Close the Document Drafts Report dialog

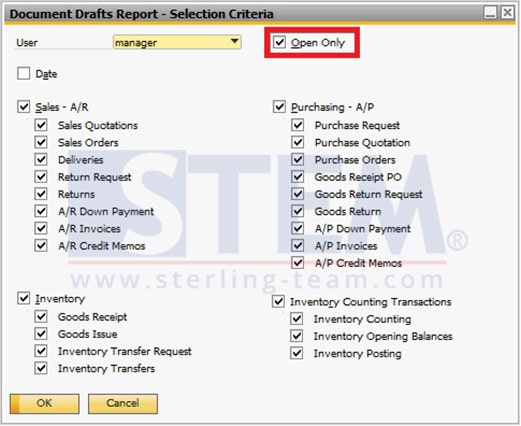[x=508, y=13]
